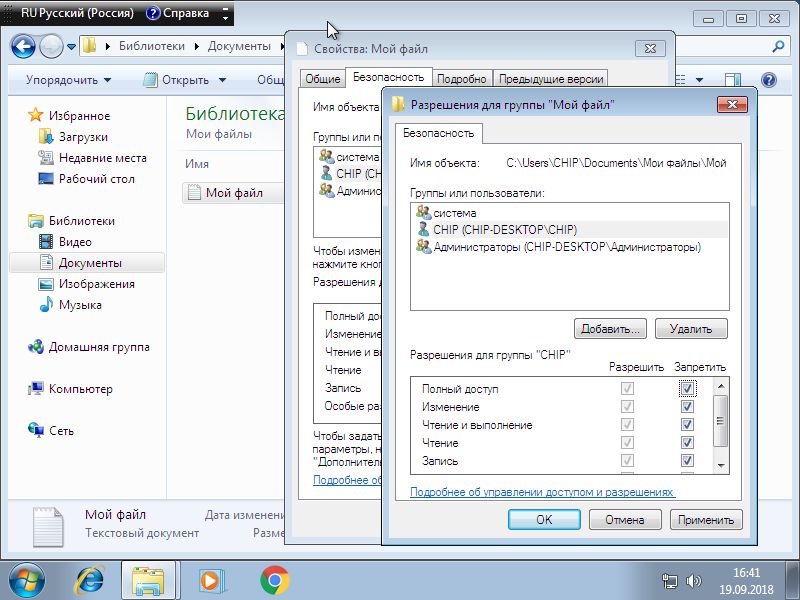
Task: Open link Подробнее об управлении доступом
Action: (542, 492)
